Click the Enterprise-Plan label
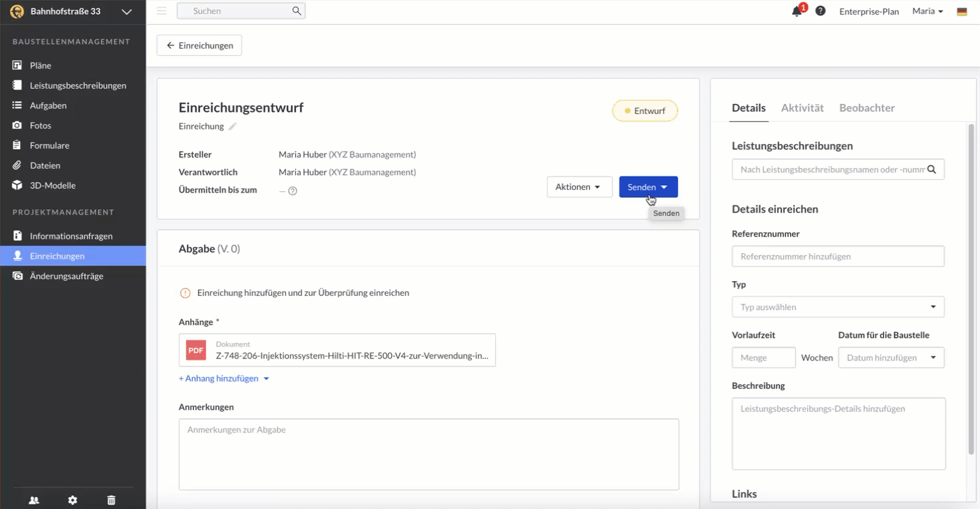 (x=869, y=11)
